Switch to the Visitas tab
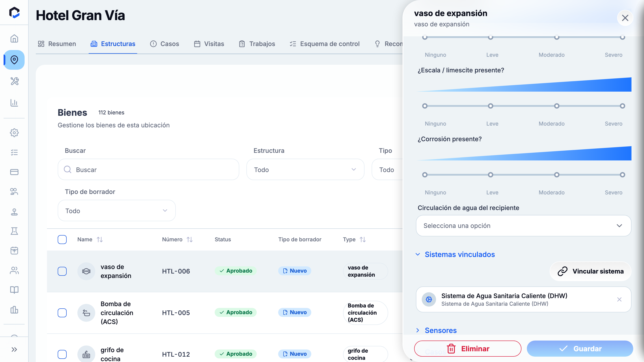644x362 pixels. (x=209, y=44)
